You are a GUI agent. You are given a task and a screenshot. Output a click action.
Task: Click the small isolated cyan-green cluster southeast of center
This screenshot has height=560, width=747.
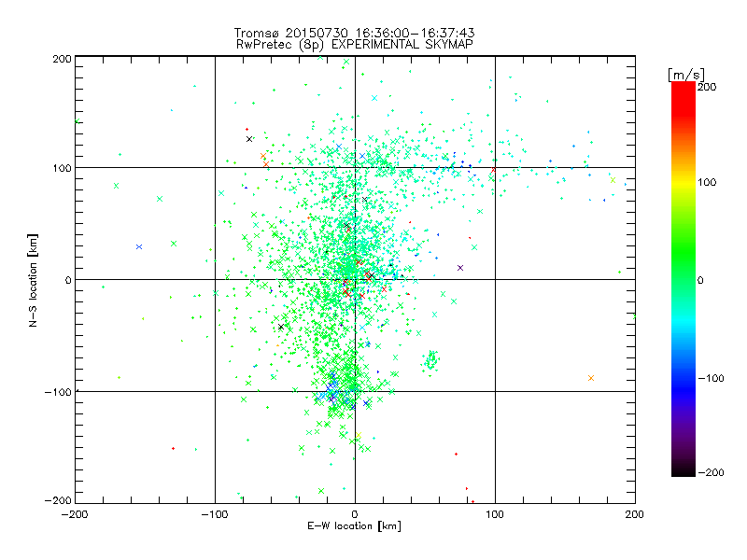[x=430, y=361]
